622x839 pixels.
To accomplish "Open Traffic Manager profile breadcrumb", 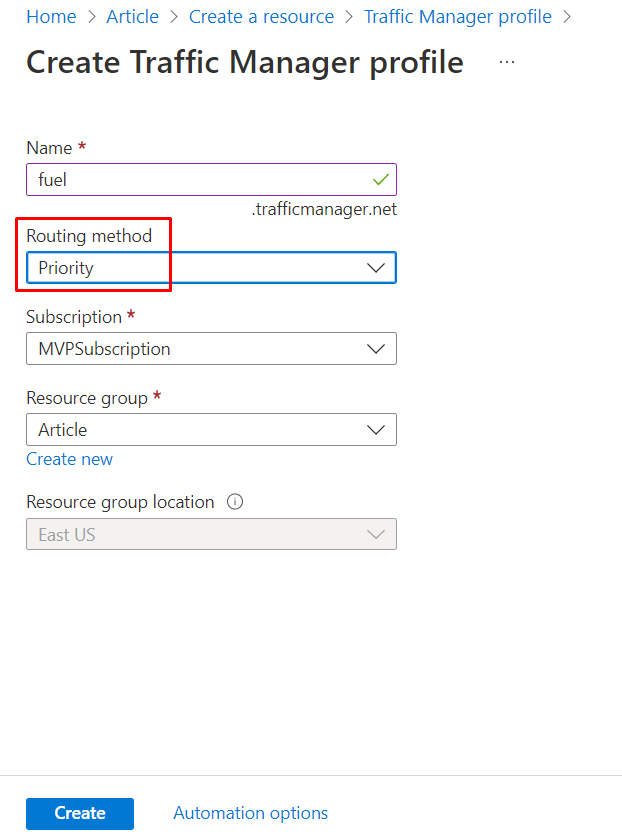I will tap(457, 17).
